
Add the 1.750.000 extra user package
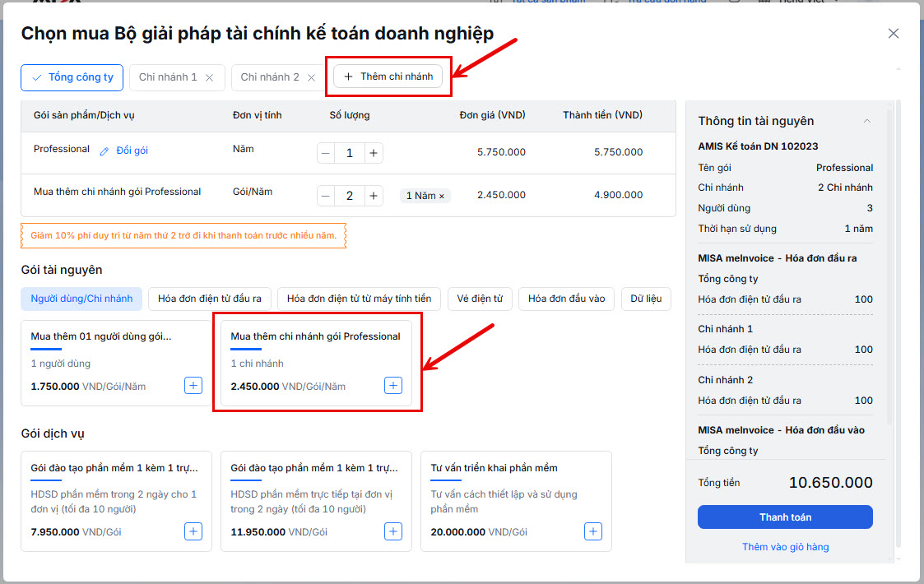point(193,386)
